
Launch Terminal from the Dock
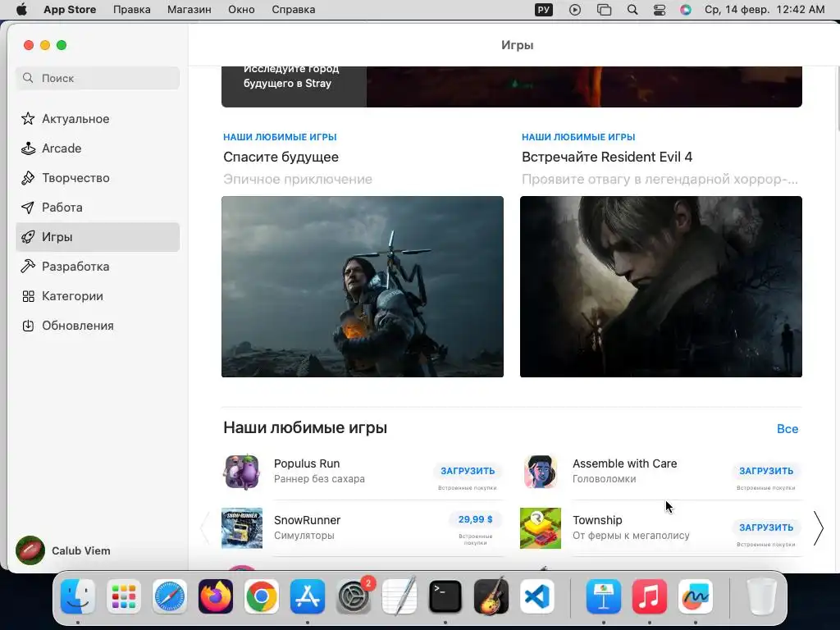pyautogui.click(x=445, y=596)
